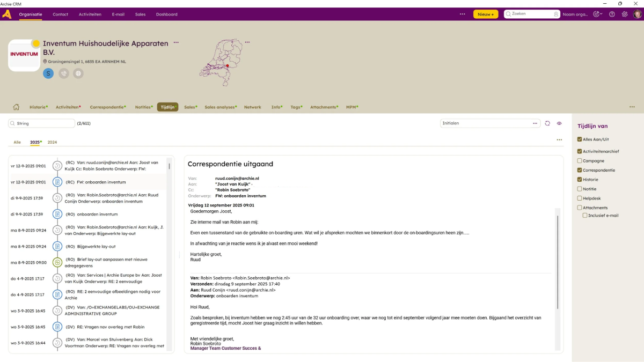Click the Nieuw + button
This screenshot has width=644, height=362.
pos(485,14)
